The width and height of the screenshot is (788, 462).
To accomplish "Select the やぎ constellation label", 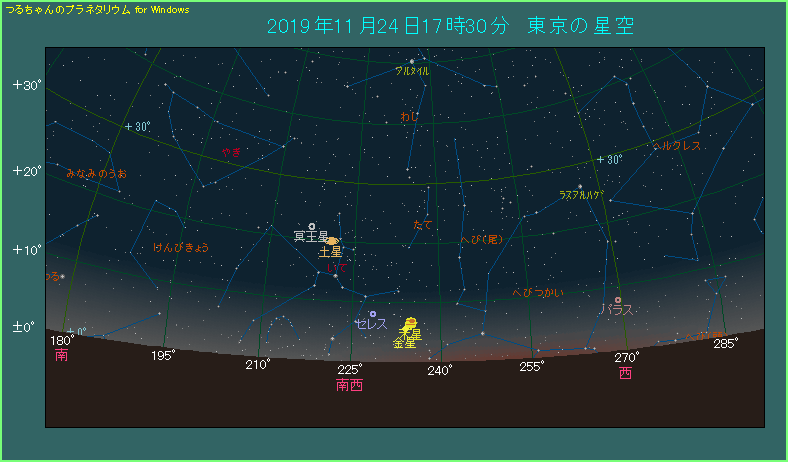I will pos(231,152).
